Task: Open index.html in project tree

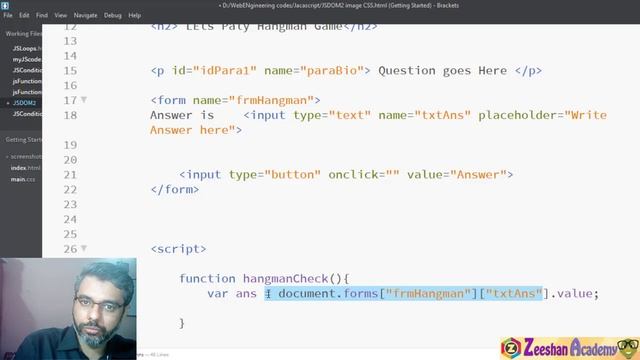Action: click(x=25, y=168)
